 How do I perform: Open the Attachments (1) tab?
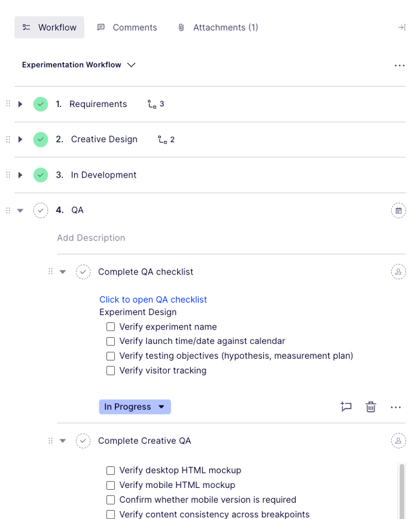[218, 28]
